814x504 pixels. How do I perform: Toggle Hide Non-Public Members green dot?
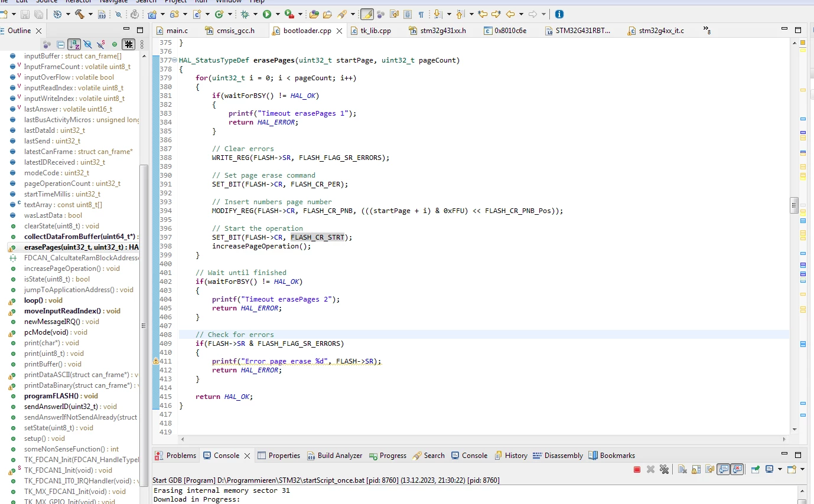click(115, 44)
